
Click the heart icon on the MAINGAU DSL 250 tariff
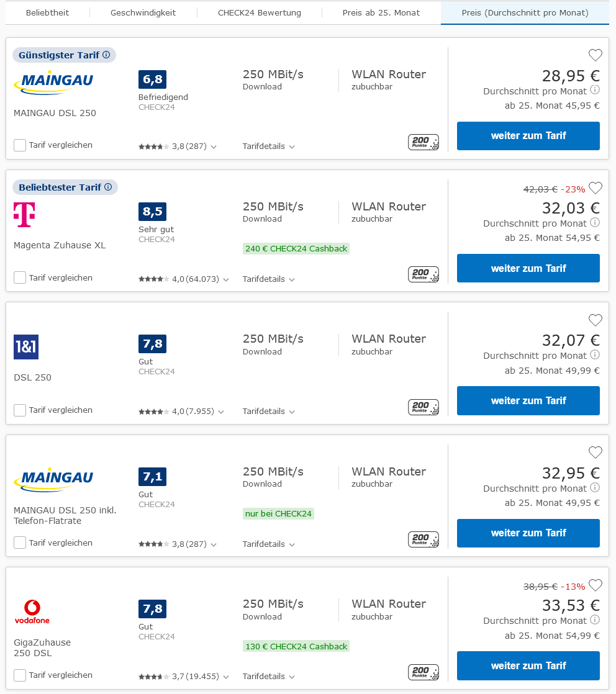pos(595,55)
